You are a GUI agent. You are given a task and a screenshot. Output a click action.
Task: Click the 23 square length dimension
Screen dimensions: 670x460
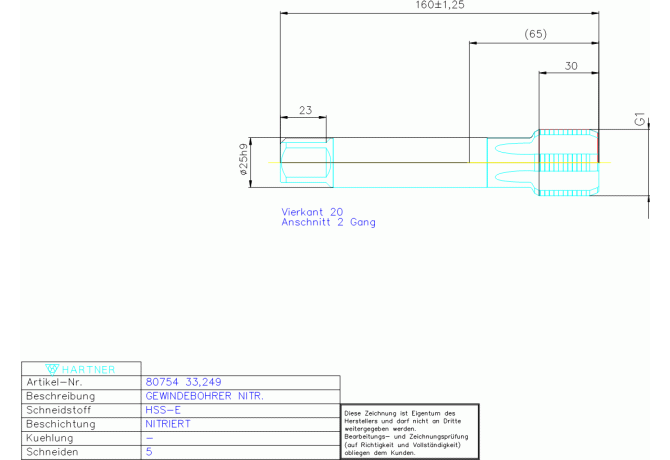[304, 111]
